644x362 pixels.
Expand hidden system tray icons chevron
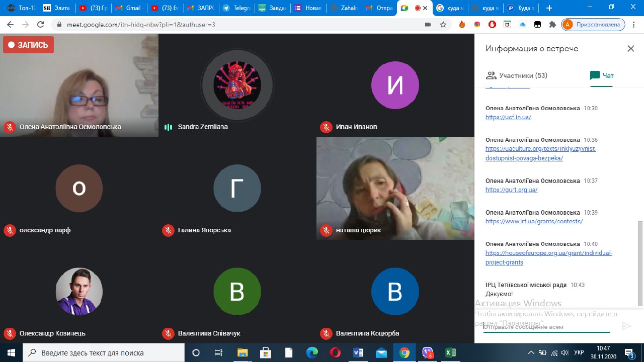click(x=531, y=353)
